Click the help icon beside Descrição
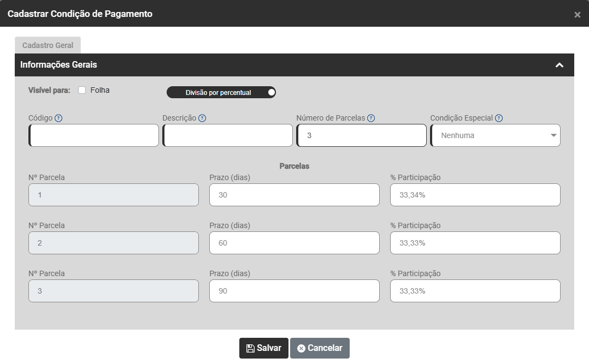The height and width of the screenshot is (364, 589). tap(202, 118)
